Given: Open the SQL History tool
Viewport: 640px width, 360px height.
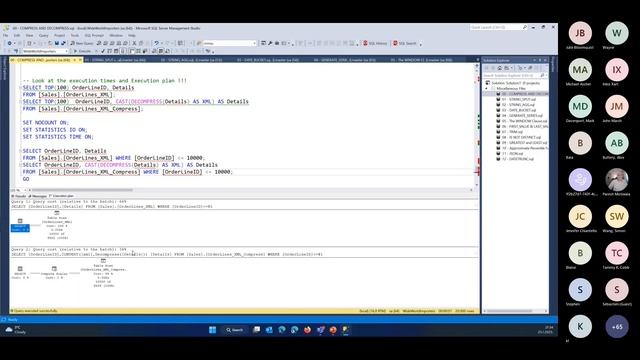Looking at the screenshot, I should (375, 43).
